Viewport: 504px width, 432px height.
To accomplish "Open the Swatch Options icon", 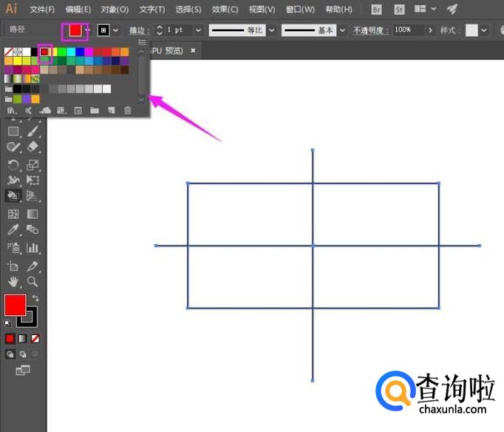I will (78, 111).
